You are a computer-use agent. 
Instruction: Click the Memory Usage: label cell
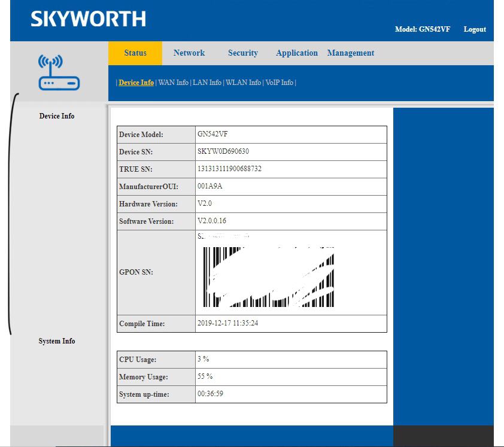point(156,377)
